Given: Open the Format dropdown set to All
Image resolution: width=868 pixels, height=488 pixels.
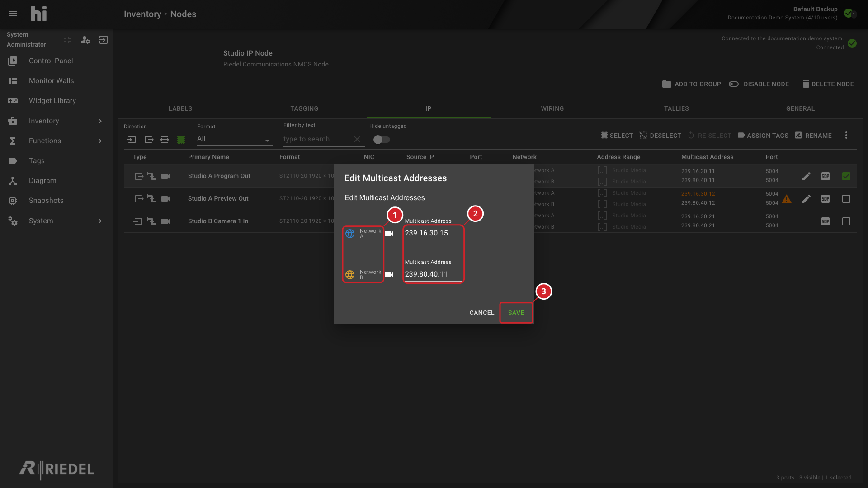Looking at the screenshot, I should click(234, 139).
